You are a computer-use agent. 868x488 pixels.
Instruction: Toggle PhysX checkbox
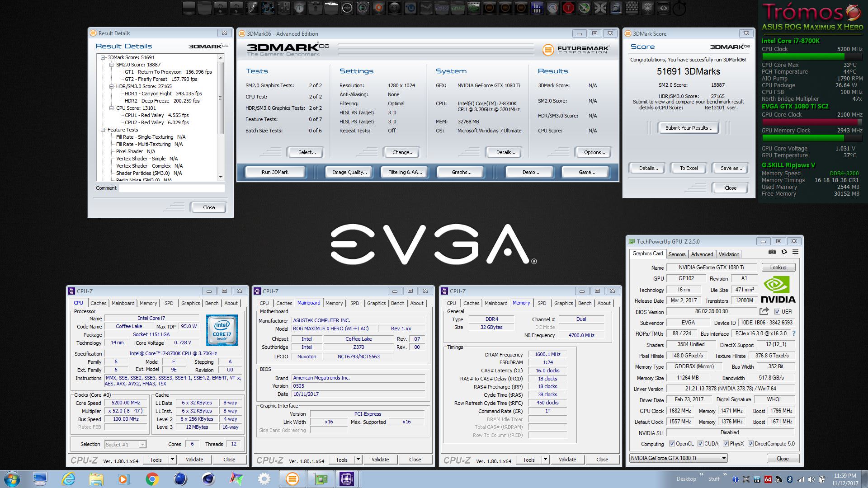pyautogui.click(x=726, y=444)
